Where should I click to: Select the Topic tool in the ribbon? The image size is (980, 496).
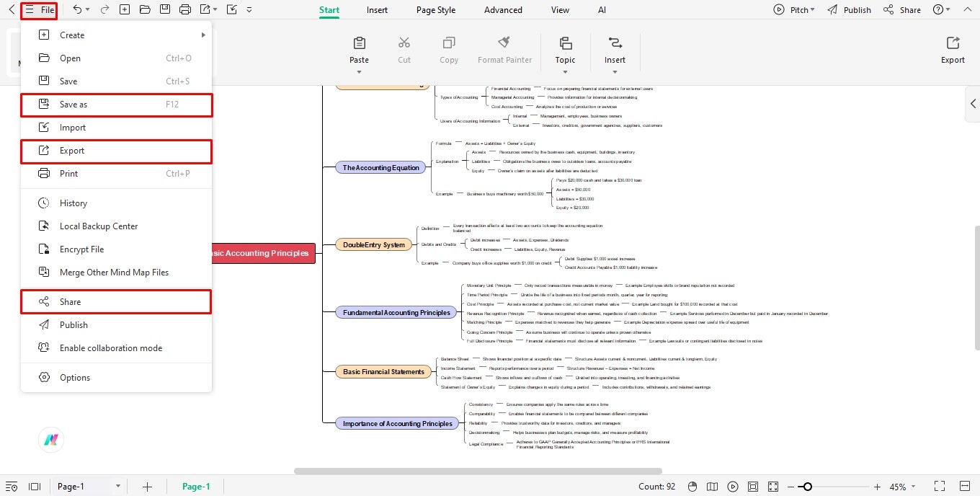565,50
